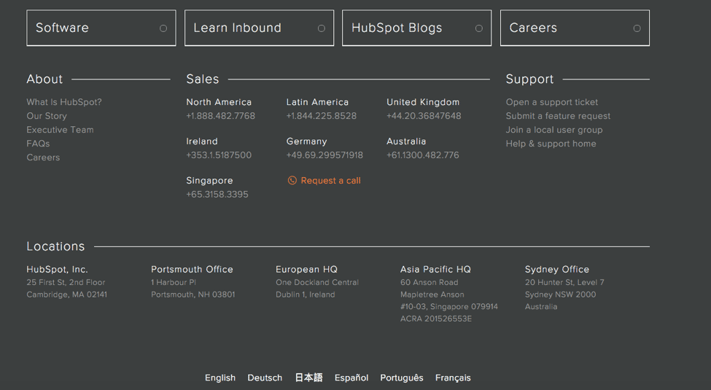Click the phone icon beside Request a call
The height and width of the screenshot is (390, 711).
[292, 180]
